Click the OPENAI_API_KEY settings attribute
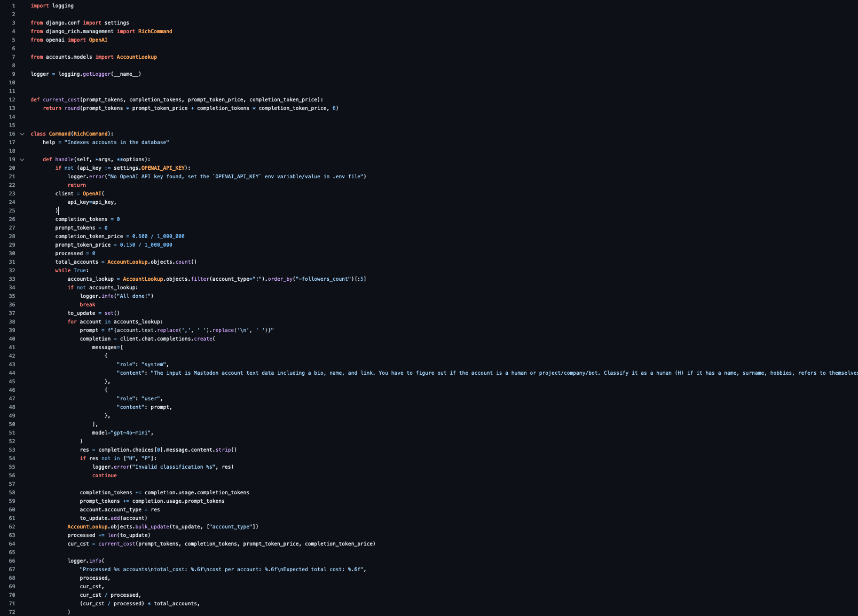The width and height of the screenshot is (858, 616). click(x=163, y=168)
